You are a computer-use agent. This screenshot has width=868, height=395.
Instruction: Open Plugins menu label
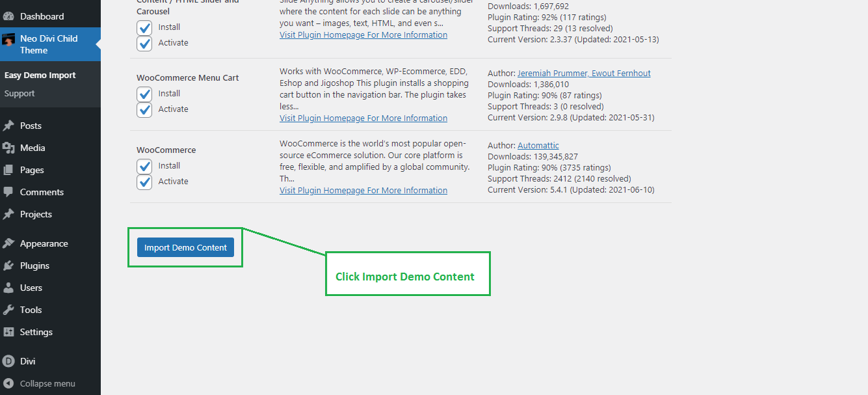tap(34, 266)
